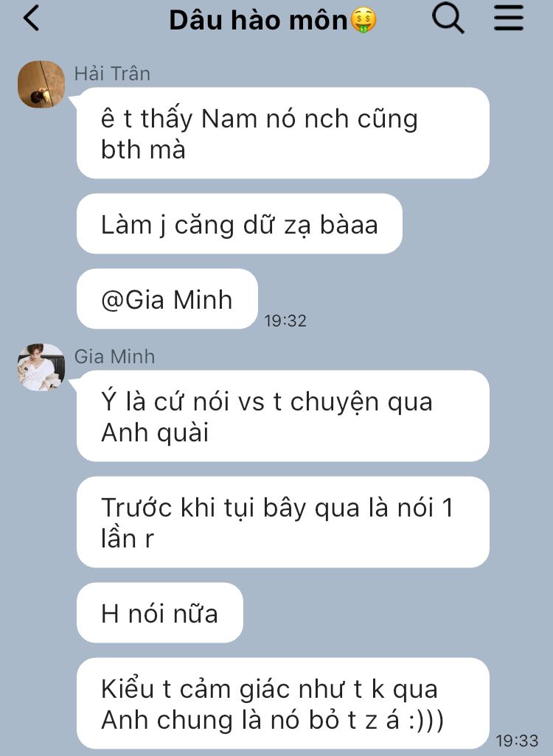Open the hamburger menu icon
553x756 pixels.
[509, 18]
